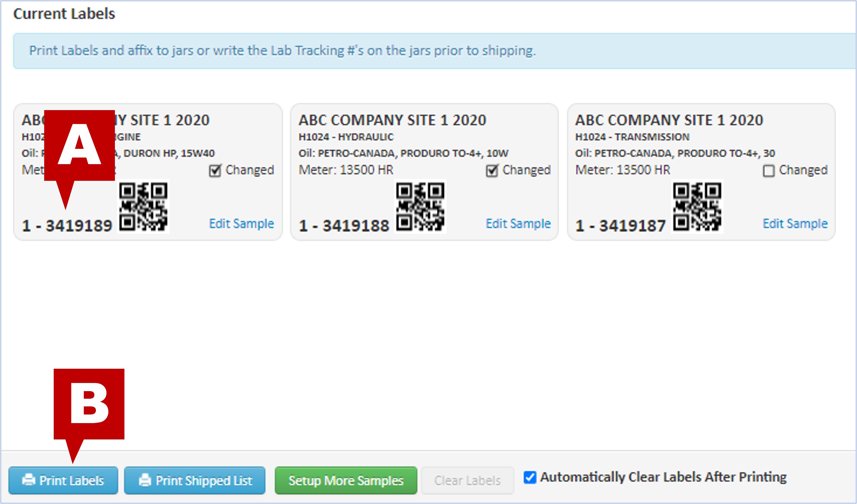This screenshot has width=857, height=504.
Task: Click the Clear Labels button
Action: tap(467, 480)
